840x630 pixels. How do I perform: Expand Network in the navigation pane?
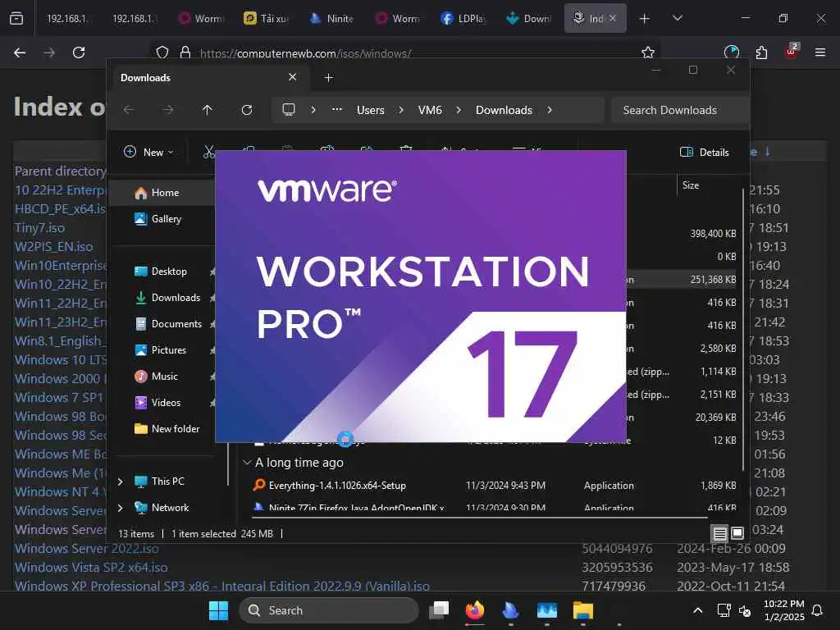pos(120,508)
